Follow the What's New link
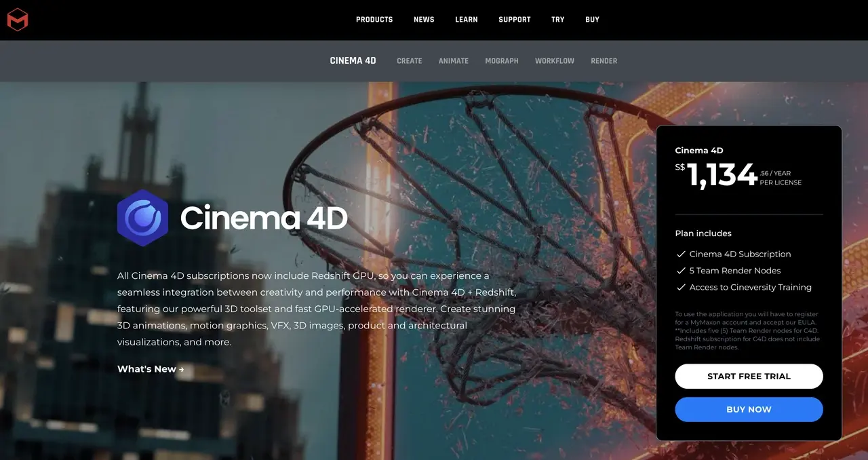Screen dimensions: 868x460 click(x=151, y=369)
